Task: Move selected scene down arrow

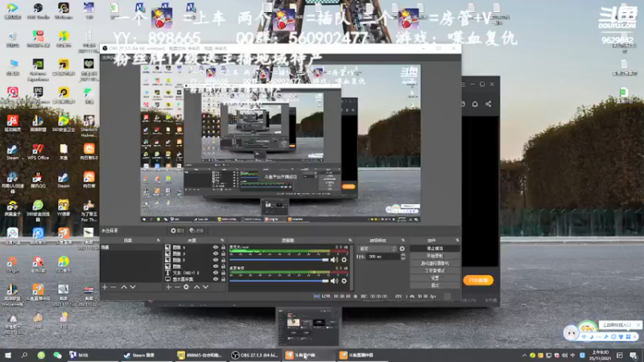Action: coord(133,287)
